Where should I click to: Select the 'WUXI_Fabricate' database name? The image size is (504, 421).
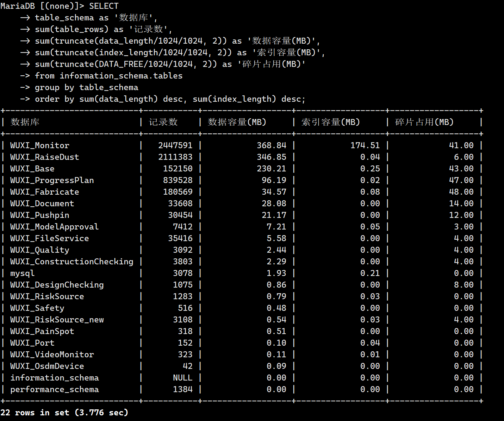pos(45,192)
